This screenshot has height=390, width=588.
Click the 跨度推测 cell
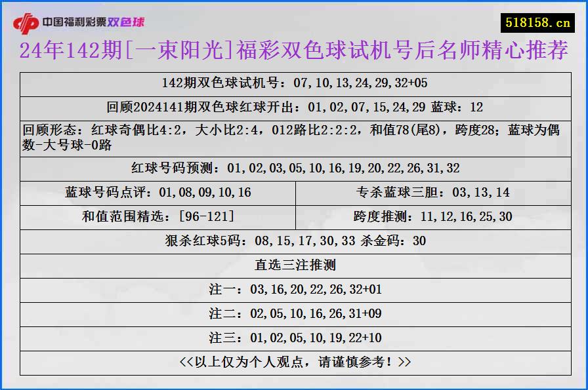433,216
